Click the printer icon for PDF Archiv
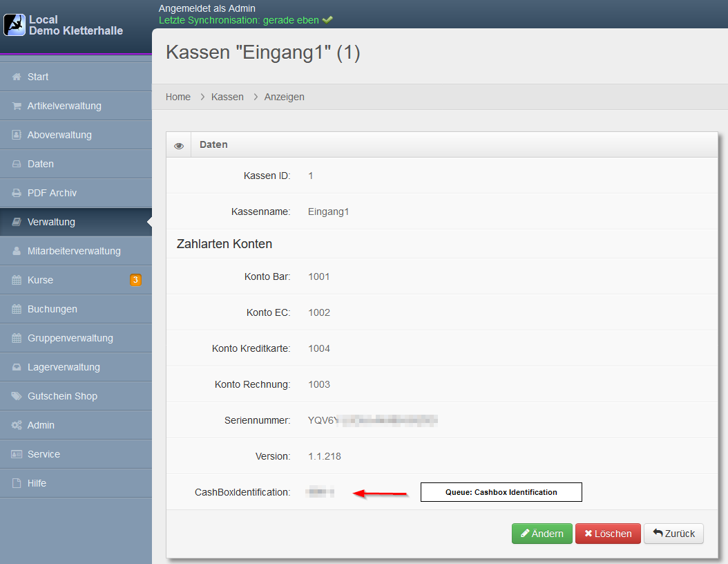Image resolution: width=728 pixels, height=564 pixels. [17, 193]
